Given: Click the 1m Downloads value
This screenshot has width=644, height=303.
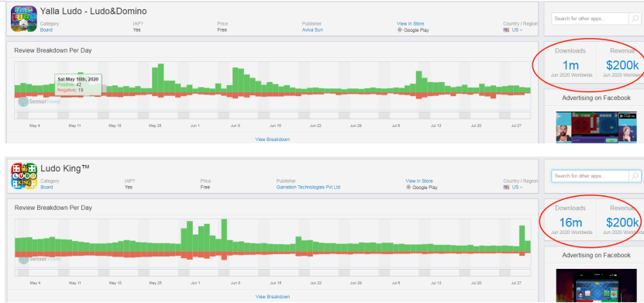Looking at the screenshot, I should coord(570,65).
